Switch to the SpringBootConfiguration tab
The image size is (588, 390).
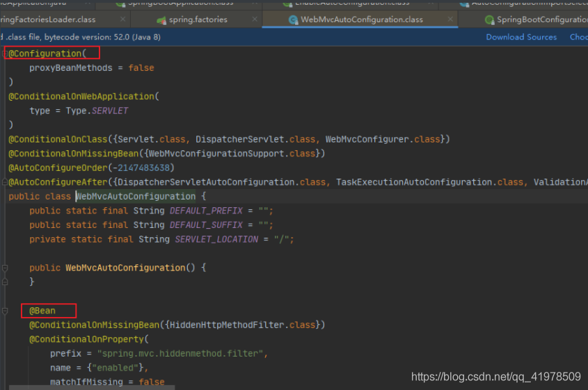tap(543, 19)
